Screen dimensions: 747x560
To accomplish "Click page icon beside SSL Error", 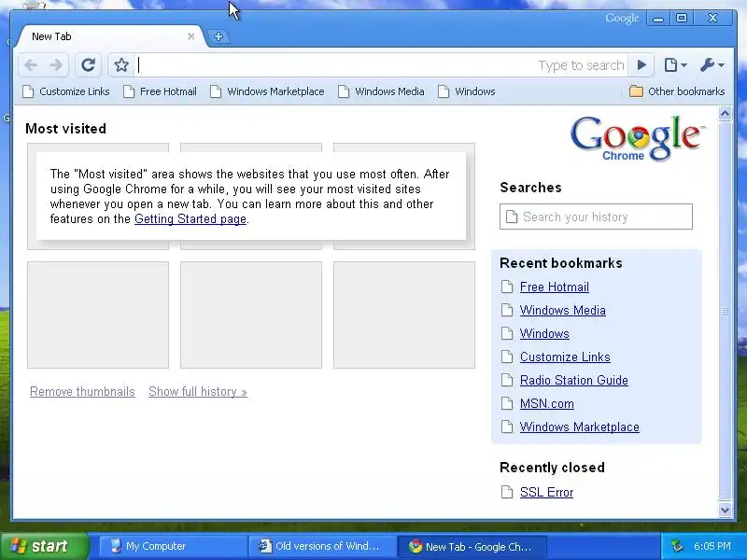I will coord(507,492).
